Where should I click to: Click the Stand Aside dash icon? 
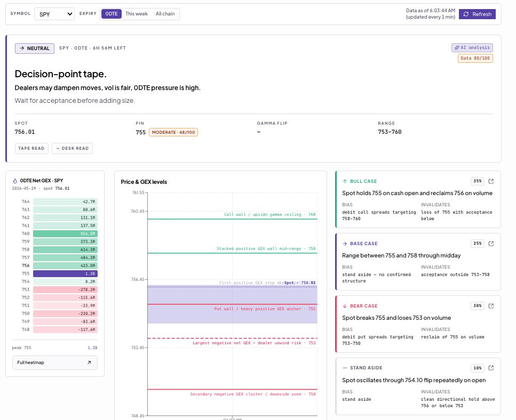pyautogui.click(x=345, y=368)
